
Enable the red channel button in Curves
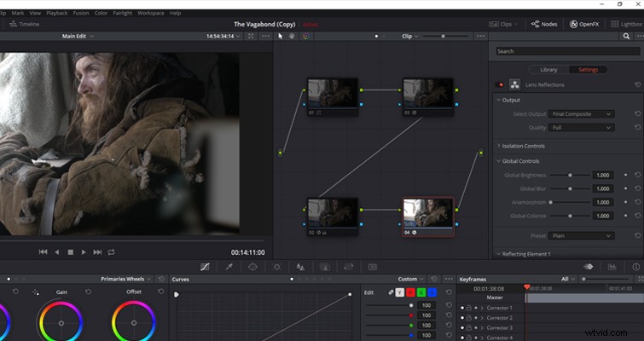tap(410, 292)
